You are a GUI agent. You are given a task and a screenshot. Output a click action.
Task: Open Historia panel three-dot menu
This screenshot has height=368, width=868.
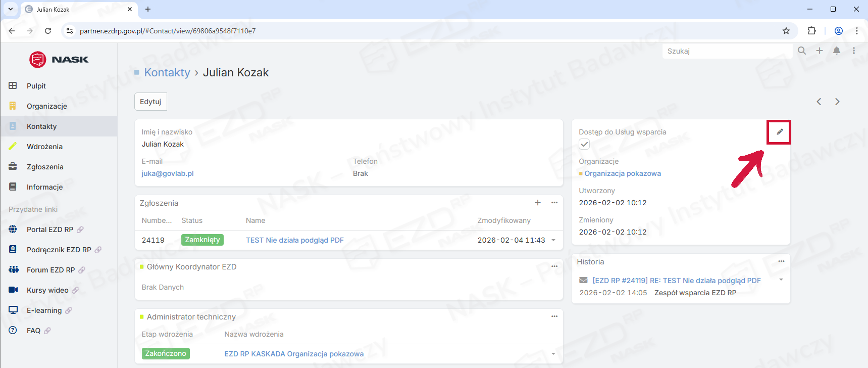tap(781, 261)
